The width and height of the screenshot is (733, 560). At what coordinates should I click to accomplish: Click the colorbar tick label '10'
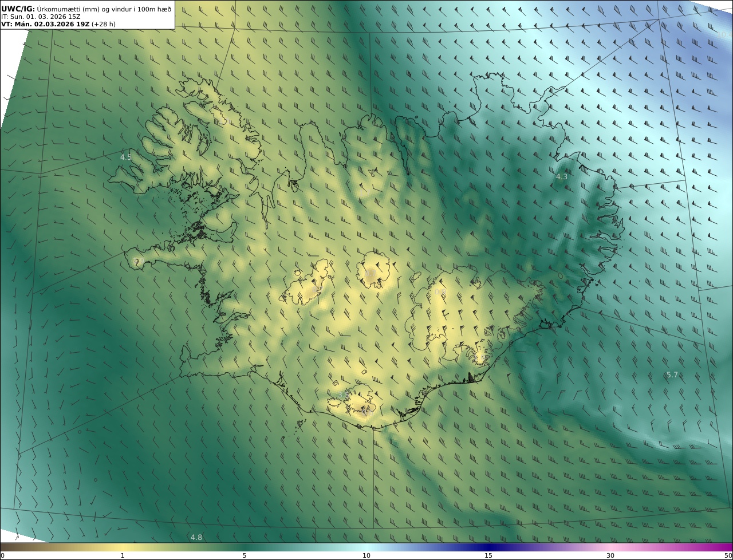click(366, 555)
